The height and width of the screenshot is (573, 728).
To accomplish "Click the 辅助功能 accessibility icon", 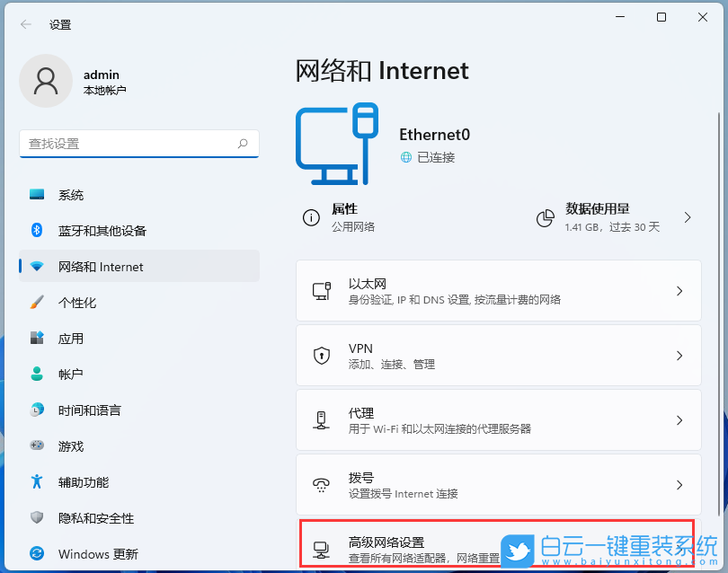I will click(x=37, y=482).
